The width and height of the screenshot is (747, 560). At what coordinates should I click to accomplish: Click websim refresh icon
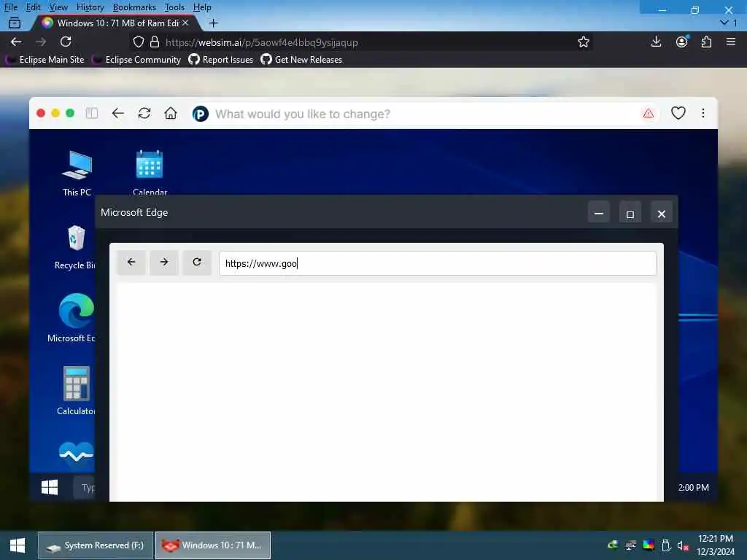pyautogui.click(x=144, y=113)
